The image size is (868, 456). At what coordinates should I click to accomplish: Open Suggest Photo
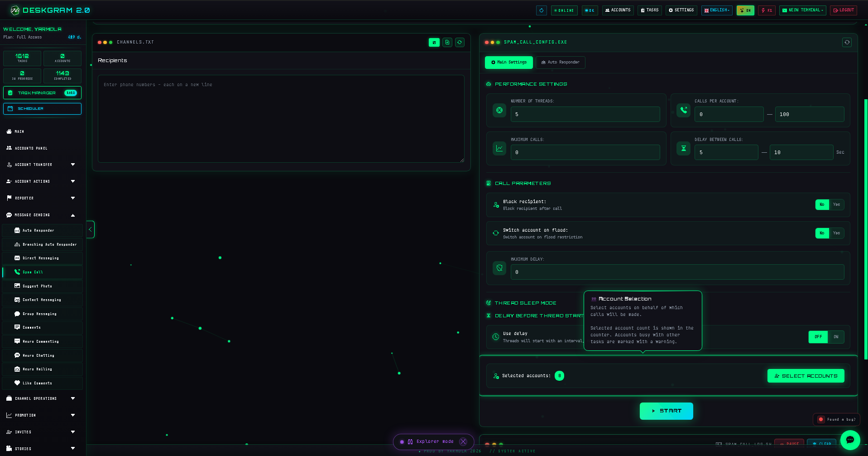(43, 286)
